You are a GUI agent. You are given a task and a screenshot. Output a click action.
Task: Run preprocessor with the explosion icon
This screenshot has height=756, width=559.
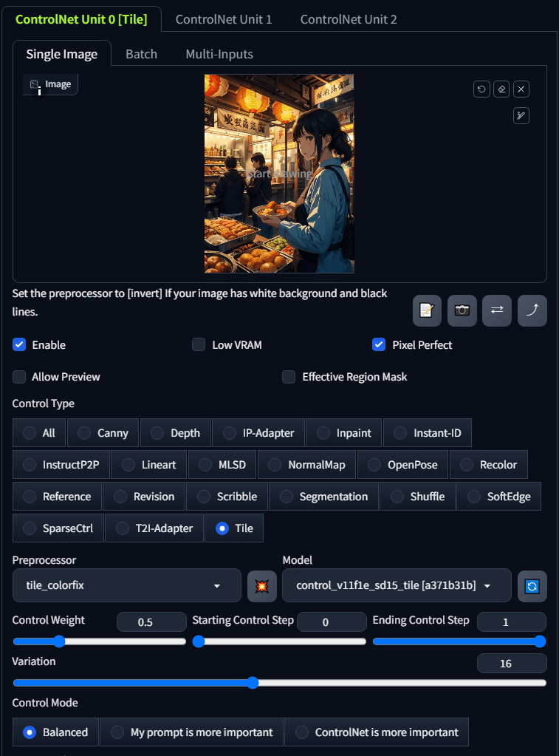point(262,586)
